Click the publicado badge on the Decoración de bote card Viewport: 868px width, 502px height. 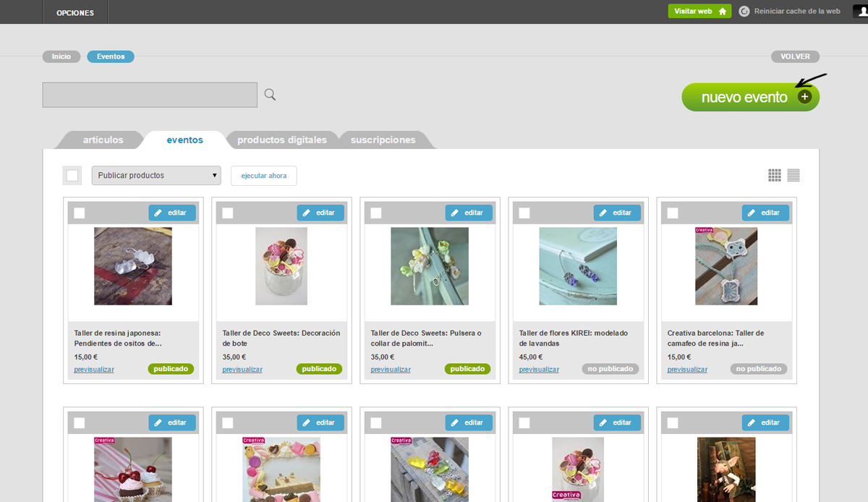click(319, 369)
